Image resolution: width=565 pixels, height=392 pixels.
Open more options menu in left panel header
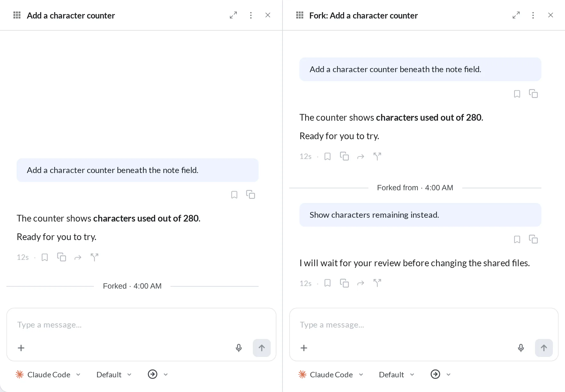point(251,15)
